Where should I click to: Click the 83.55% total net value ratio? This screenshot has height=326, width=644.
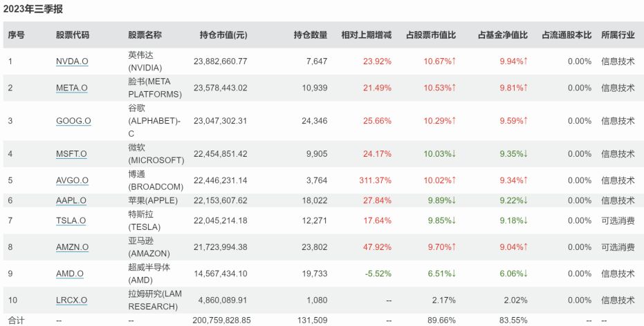514,320
